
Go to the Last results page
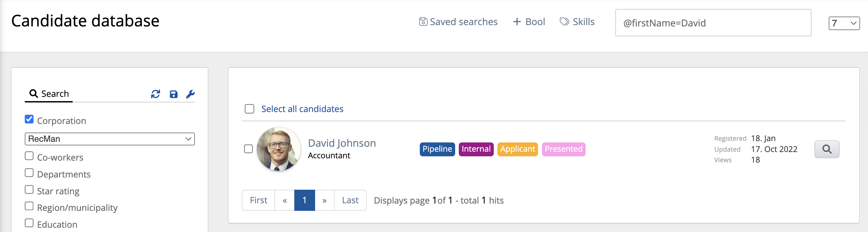tap(350, 200)
